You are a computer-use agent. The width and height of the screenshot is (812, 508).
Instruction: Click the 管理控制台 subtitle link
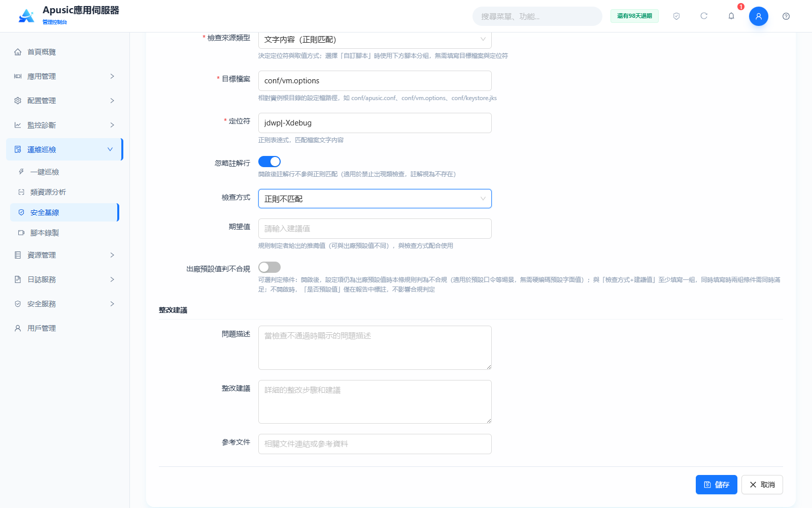coord(55,22)
